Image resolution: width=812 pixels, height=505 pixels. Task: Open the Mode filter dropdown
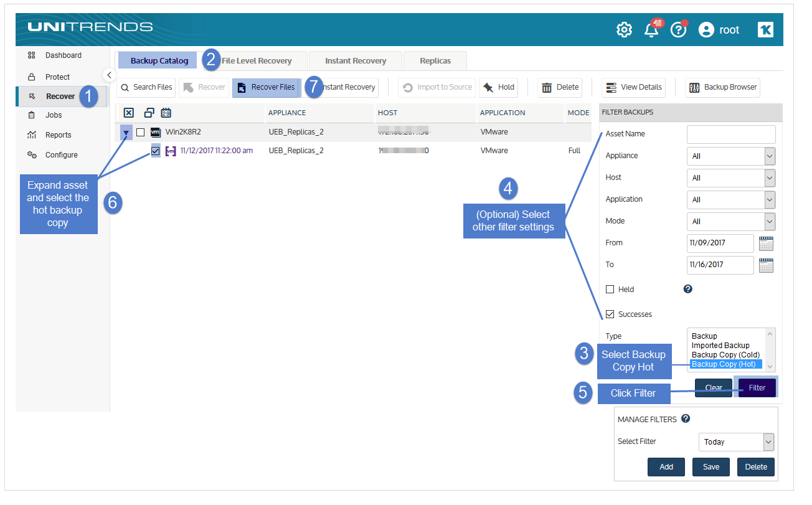tap(731, 221)
